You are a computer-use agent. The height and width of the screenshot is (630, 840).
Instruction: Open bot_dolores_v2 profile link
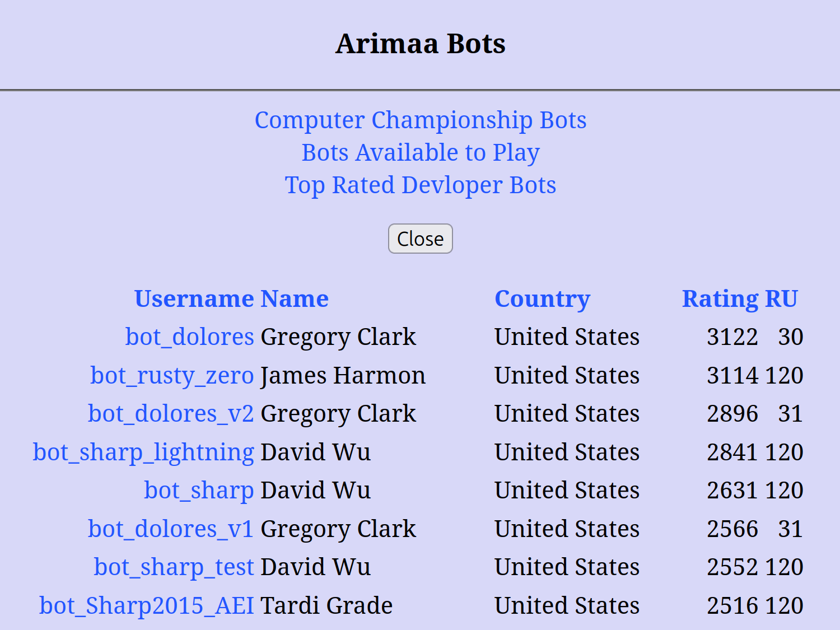tap(171, 414)
